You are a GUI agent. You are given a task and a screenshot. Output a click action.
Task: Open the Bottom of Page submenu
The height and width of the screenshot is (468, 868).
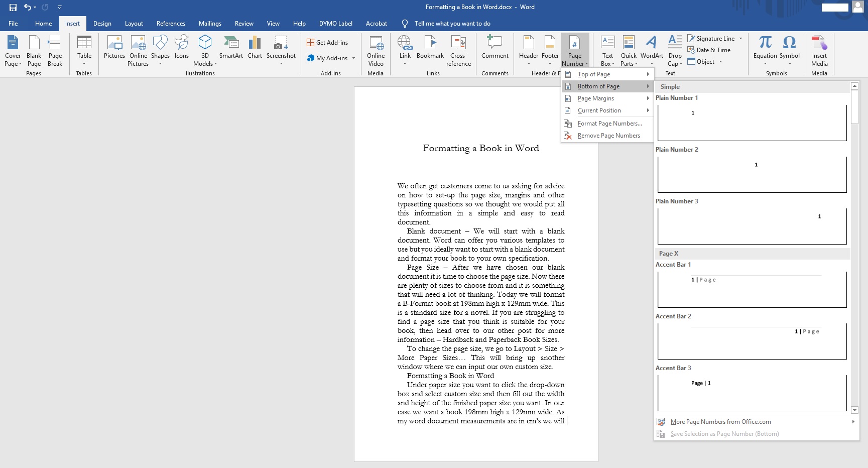tap(599, 86)
